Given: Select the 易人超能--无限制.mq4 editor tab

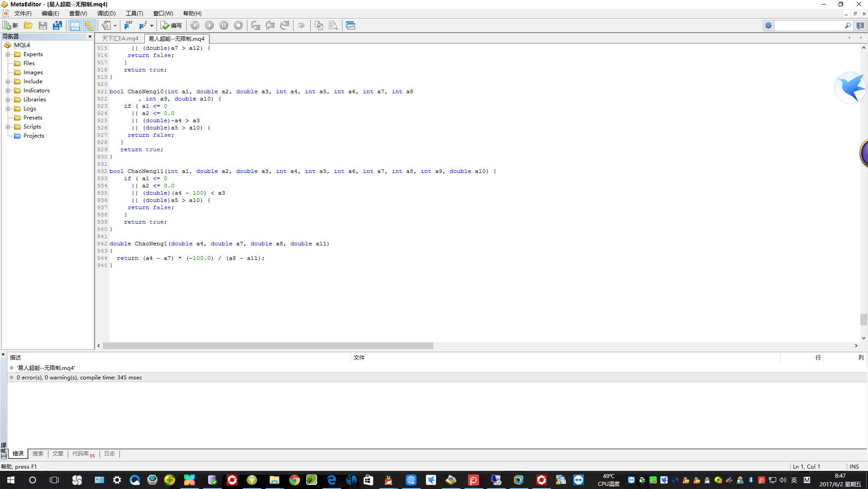Looking at the screenshot, I should [176, 38].
